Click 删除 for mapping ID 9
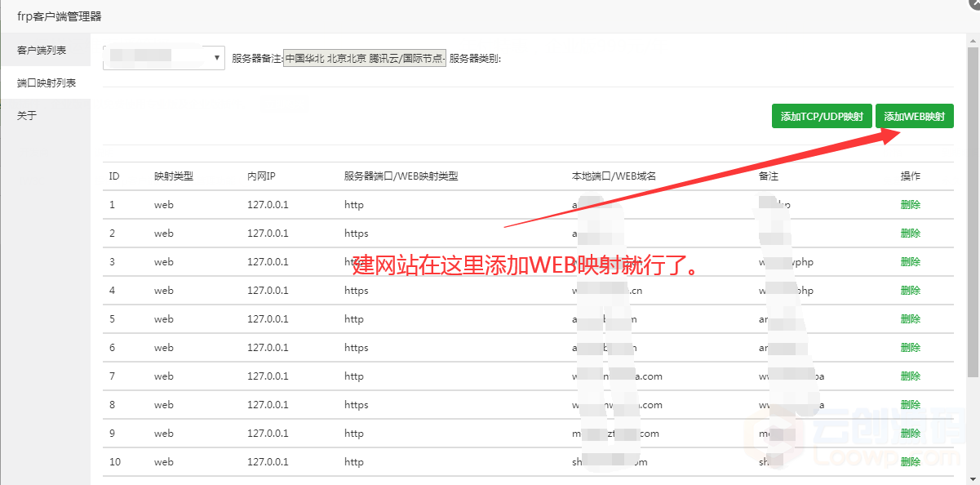Image resolution: width=980 pixels, height=485 pixels. [x=910, y=434]
